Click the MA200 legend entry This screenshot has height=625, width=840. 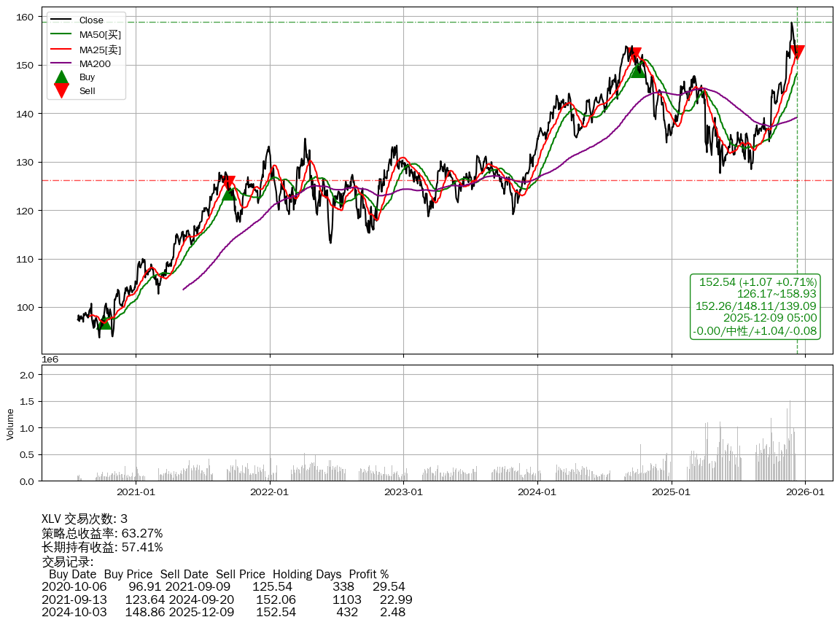[x=95, y=63]
